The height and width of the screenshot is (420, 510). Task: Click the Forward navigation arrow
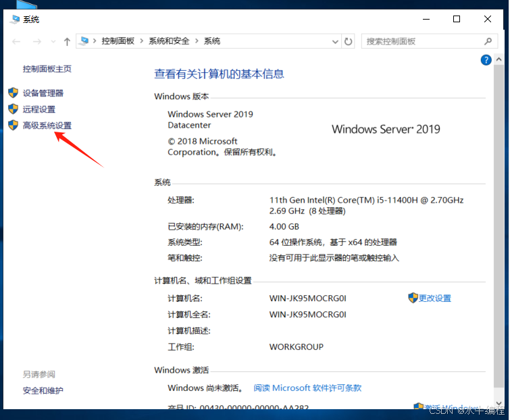[x=37, y=41]
